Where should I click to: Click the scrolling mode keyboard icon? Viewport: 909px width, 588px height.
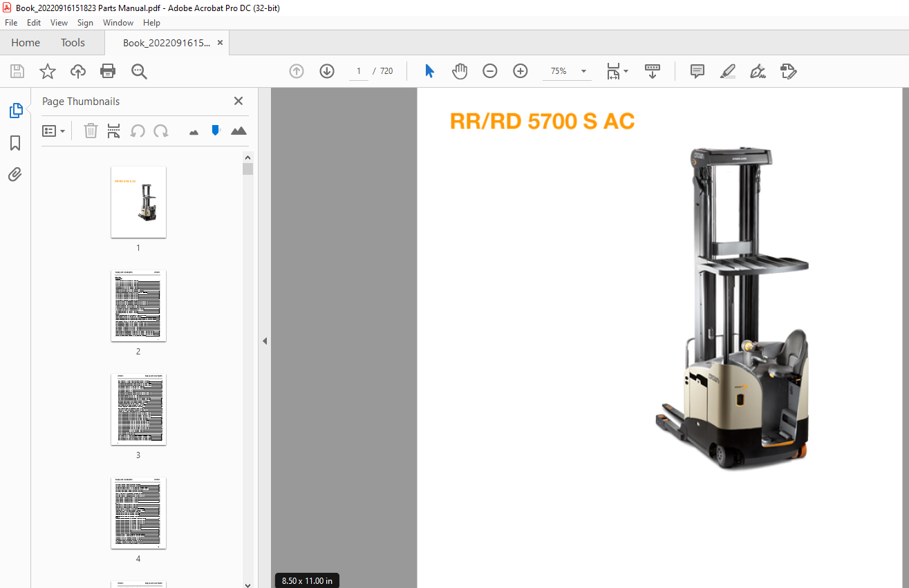click(653, 71)
